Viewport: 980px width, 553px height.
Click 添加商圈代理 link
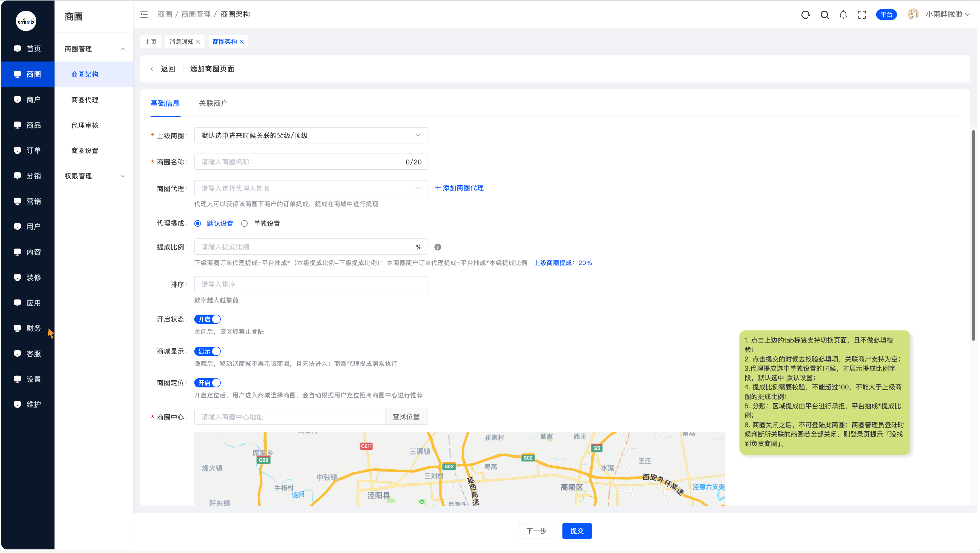click(x=459, y=188)
